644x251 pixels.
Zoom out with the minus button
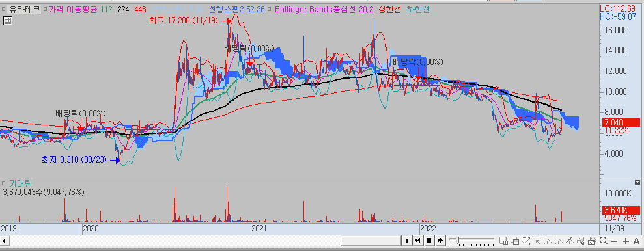point(615,241)
